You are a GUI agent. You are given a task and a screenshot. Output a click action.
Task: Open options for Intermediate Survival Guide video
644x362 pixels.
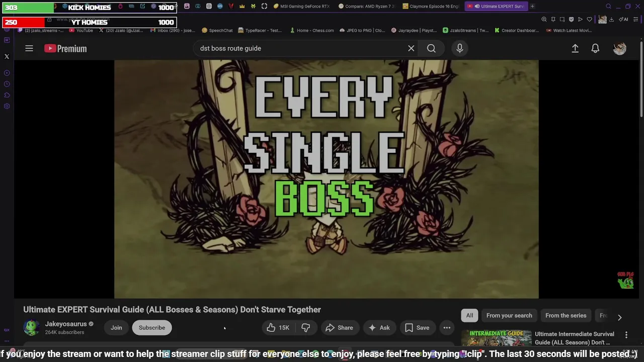click(626, 335)
